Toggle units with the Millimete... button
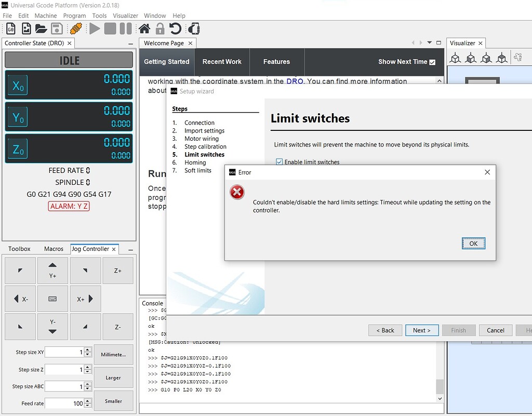The image size is (532, 416). coord(113,354)
